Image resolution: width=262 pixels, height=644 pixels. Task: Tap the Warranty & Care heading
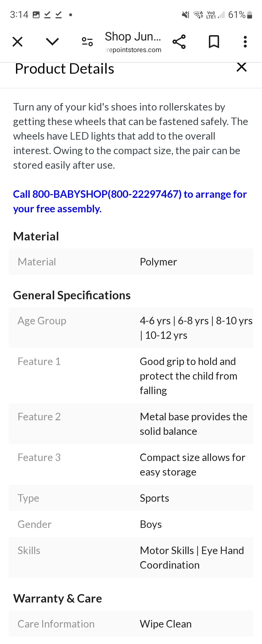(x=57, y=598)
